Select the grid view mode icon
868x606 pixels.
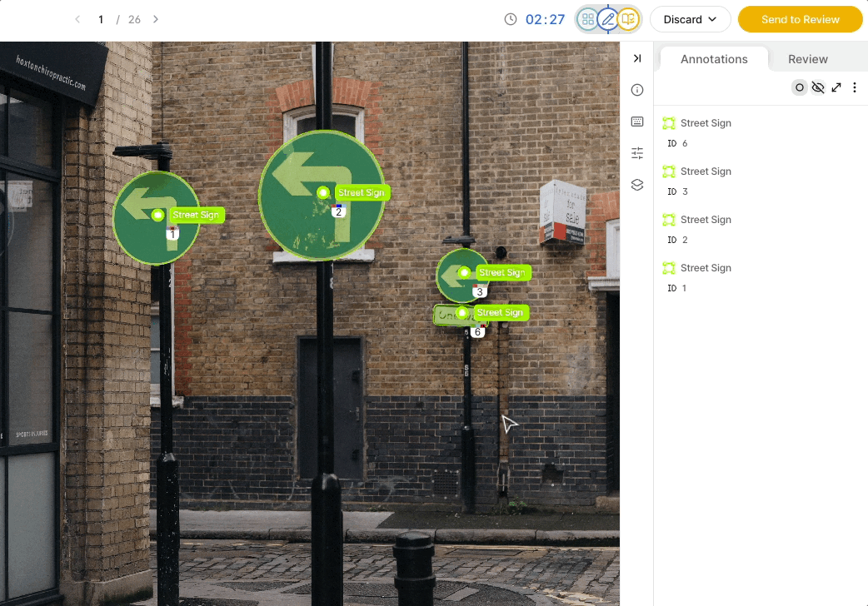(588, 19)
